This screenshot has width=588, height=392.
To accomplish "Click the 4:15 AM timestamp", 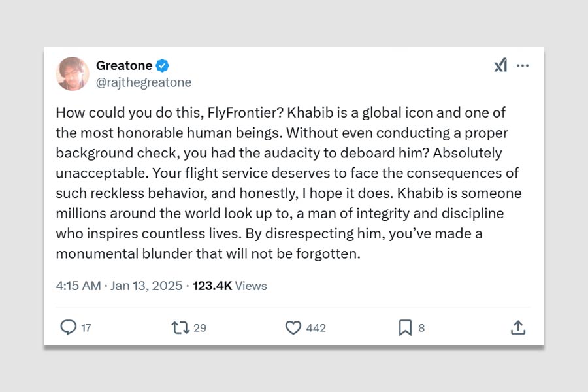I will (78, 286).
